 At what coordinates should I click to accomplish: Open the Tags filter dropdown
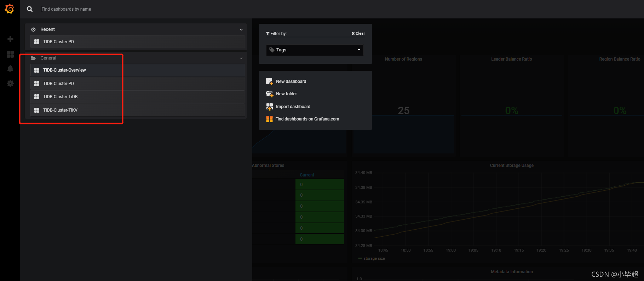(x=315, y=50)
